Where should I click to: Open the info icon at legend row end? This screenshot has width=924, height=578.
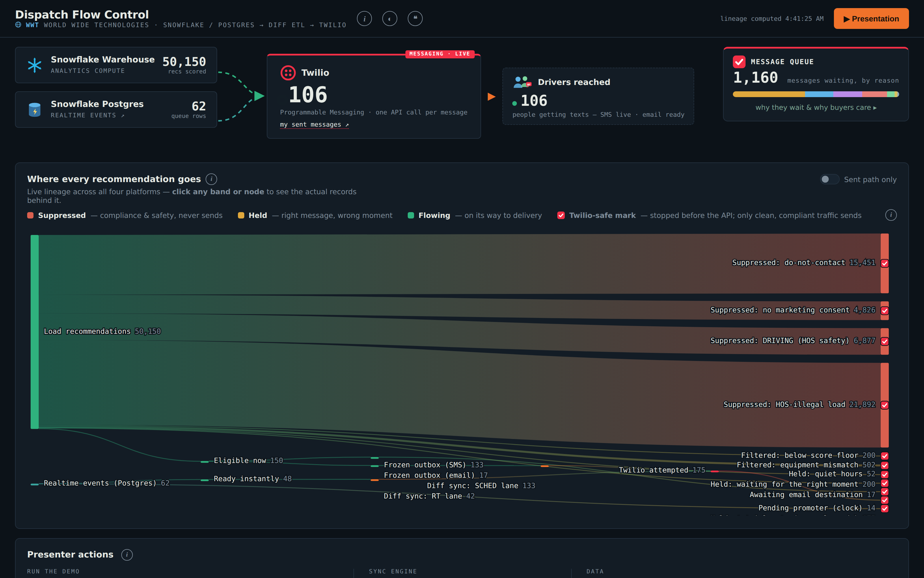(891, 215)
